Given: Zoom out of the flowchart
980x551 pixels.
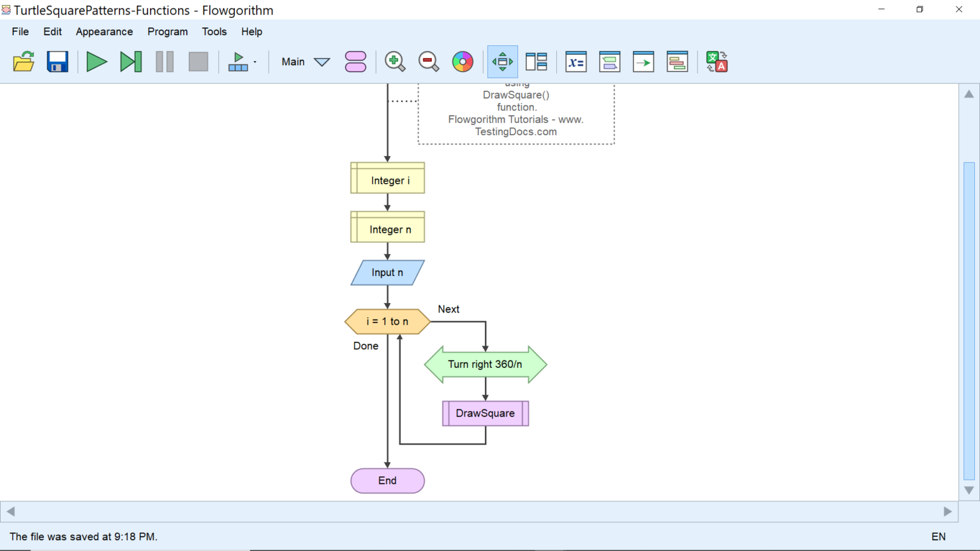Looking at the screenshot, I should (x=429, y=62).
